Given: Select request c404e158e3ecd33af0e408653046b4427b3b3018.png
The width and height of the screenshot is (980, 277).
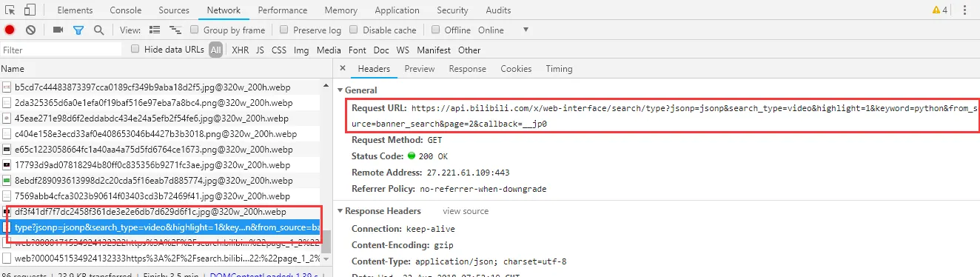Looking at the screenshot, I should 161,133.
